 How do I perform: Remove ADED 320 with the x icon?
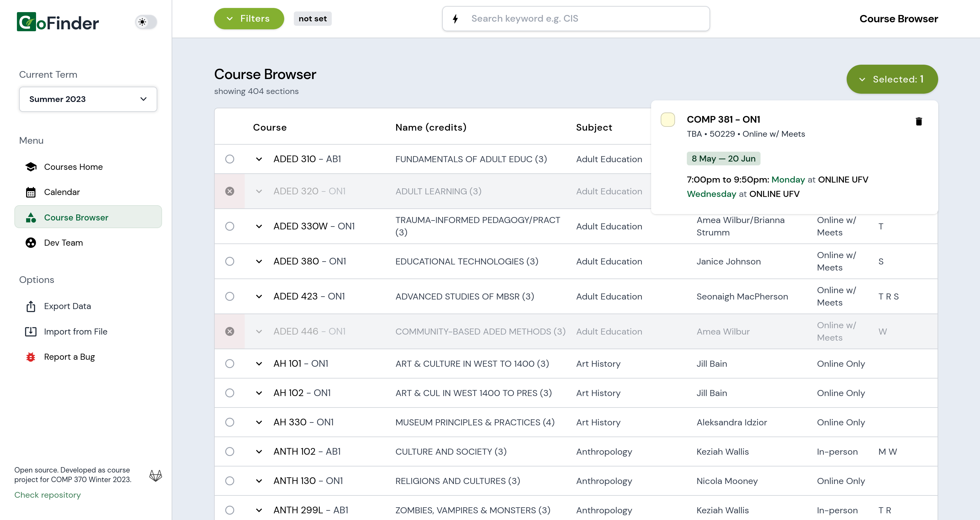coord(229,191)
